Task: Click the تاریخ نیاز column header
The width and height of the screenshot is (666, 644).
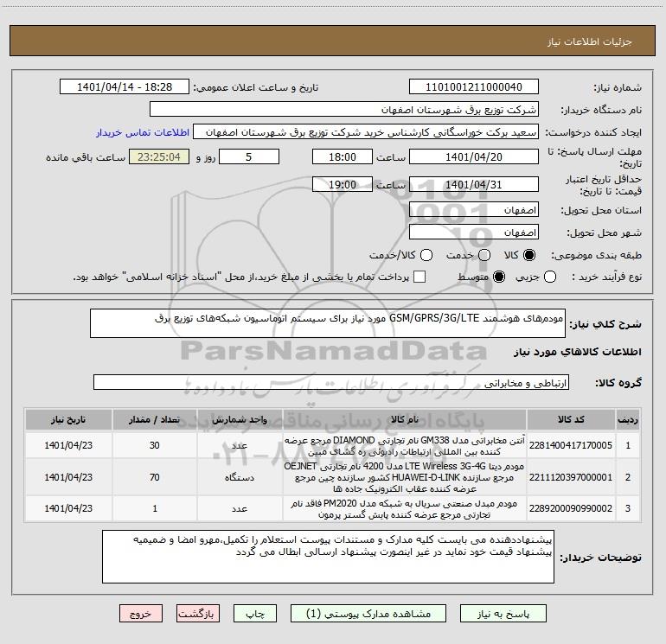Action: coord(68,419)
